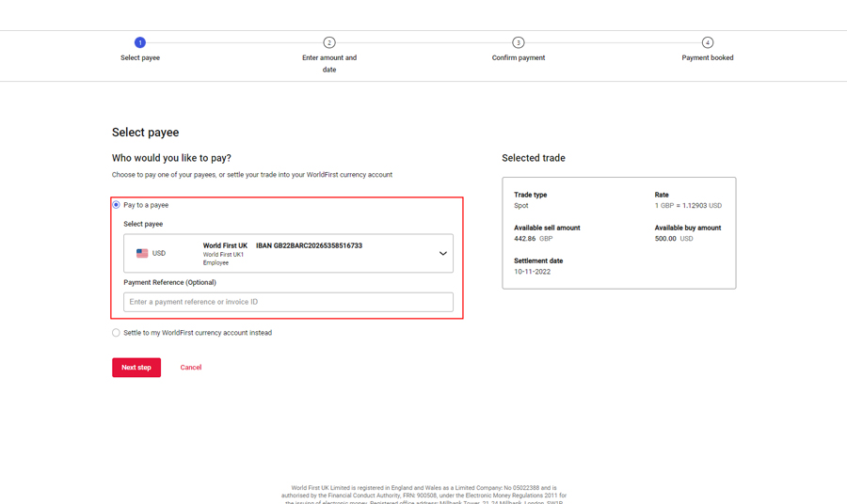
Task: Click the 'Payment booked' step label
Action: point(708,58)
